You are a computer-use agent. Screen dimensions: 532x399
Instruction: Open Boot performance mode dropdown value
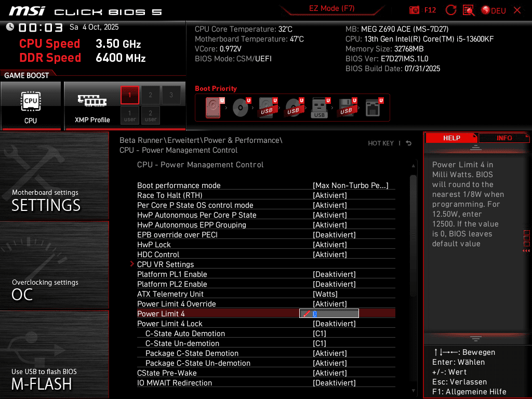351,185
